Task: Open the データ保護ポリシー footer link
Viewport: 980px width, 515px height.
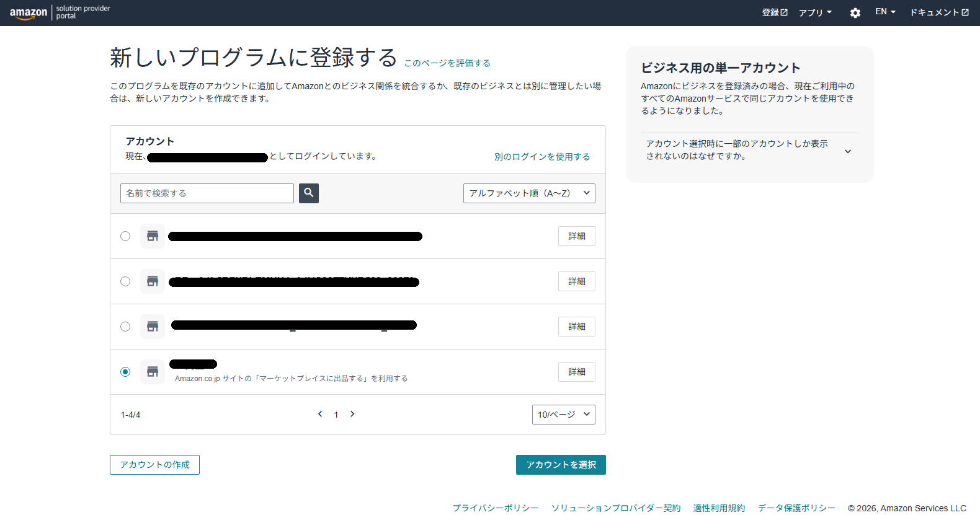Action: (796, 508)
